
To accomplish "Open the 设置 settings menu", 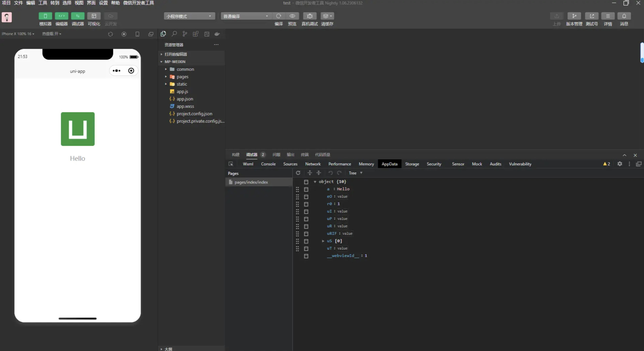I will [103, 3].
